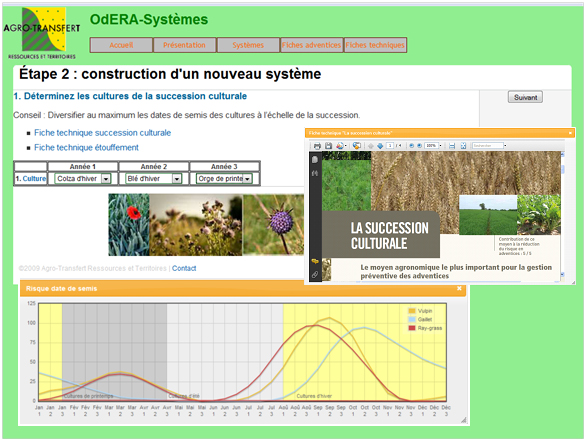Screen dimensions: 586x441
Task: Enable scrolling page width mode icon
Action: coord(452,146)
